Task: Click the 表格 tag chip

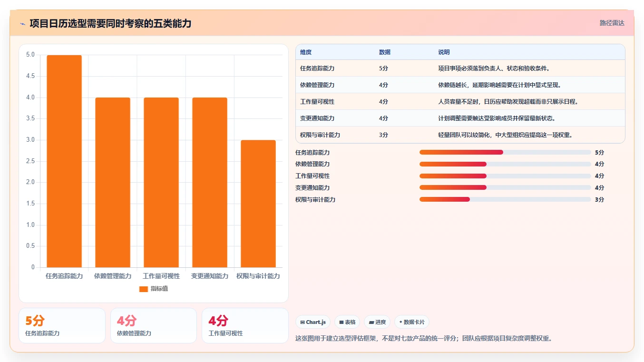Action: click(347, 322)
